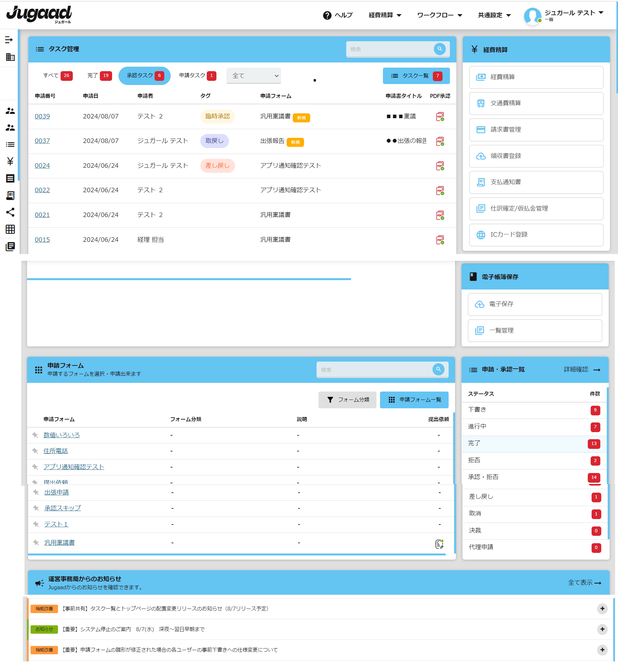
Task: Select the すべて task tab
Action: point(58,76)
